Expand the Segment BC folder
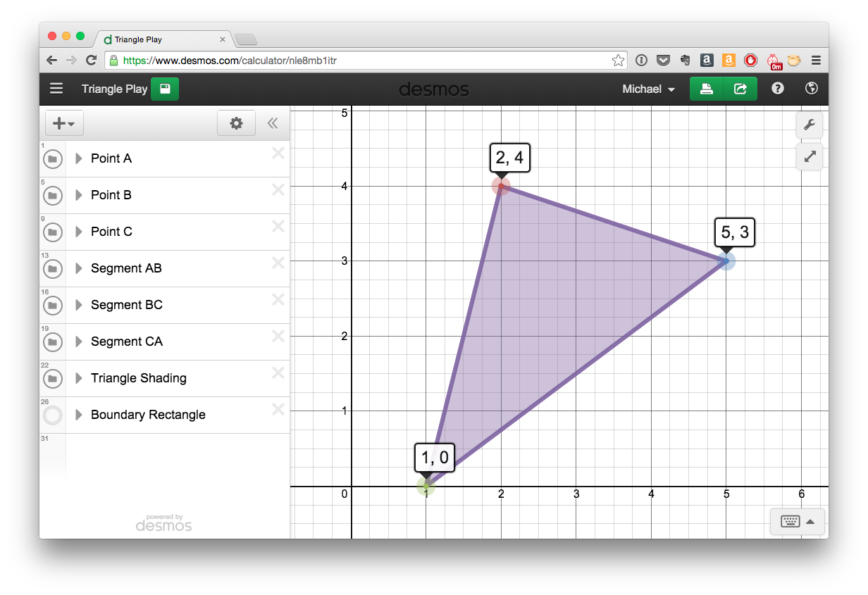The image size is (868, 595). [x=79, y=305]
